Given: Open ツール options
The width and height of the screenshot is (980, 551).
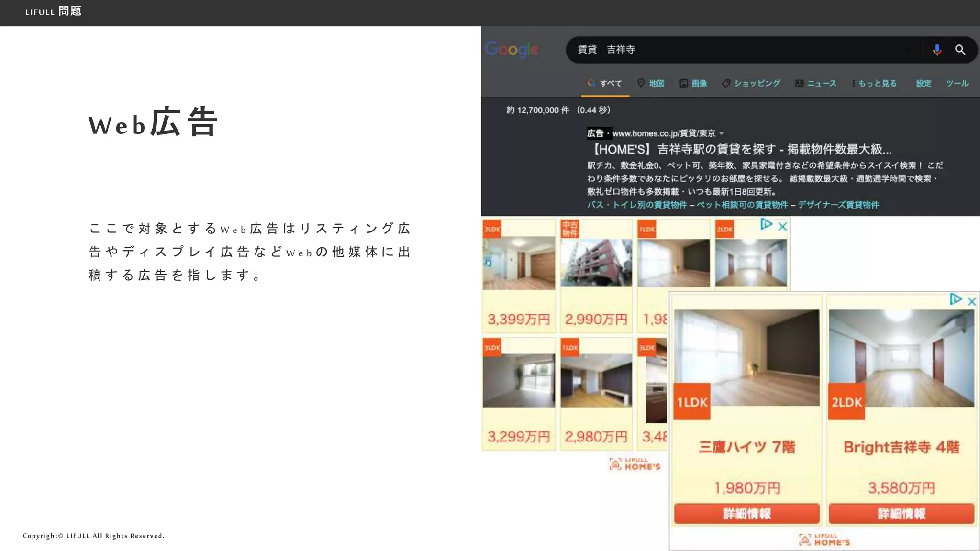Looking at the screenshot, I should coord(957,83).
